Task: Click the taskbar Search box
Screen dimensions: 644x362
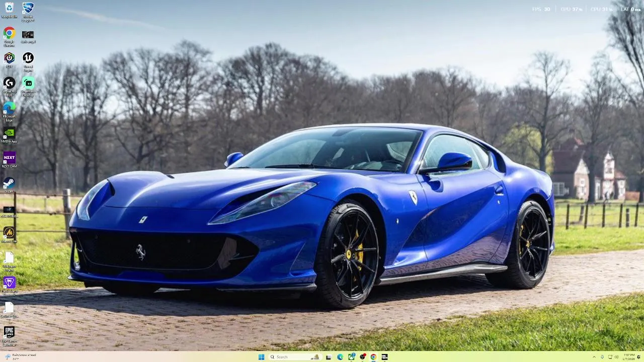Action: click(x=295, y=357)
